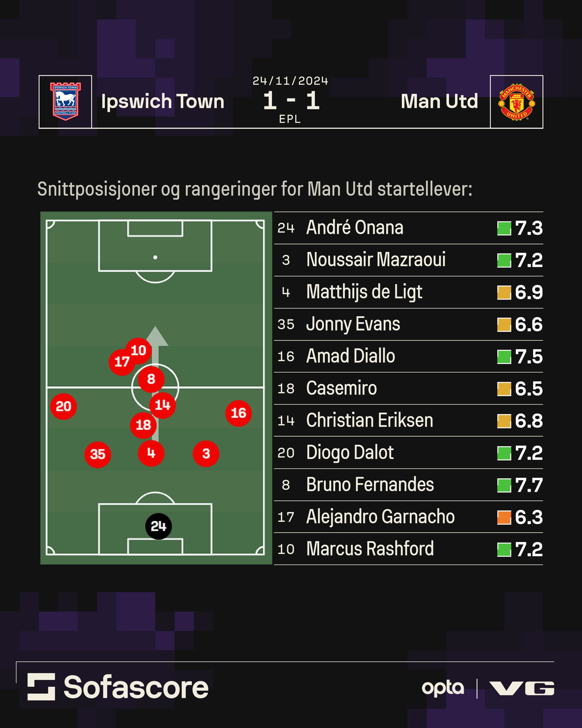Select player marker 35 on pitch
Screen dimensions: 582x728
point(98,454)
